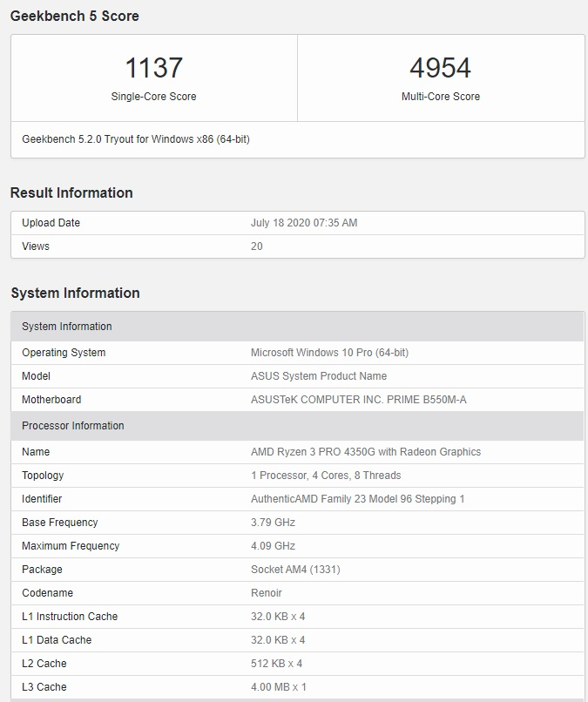Select the 3.79 GHz value
The height and width of the screenshot is (702, 588).
click(274, 523)
